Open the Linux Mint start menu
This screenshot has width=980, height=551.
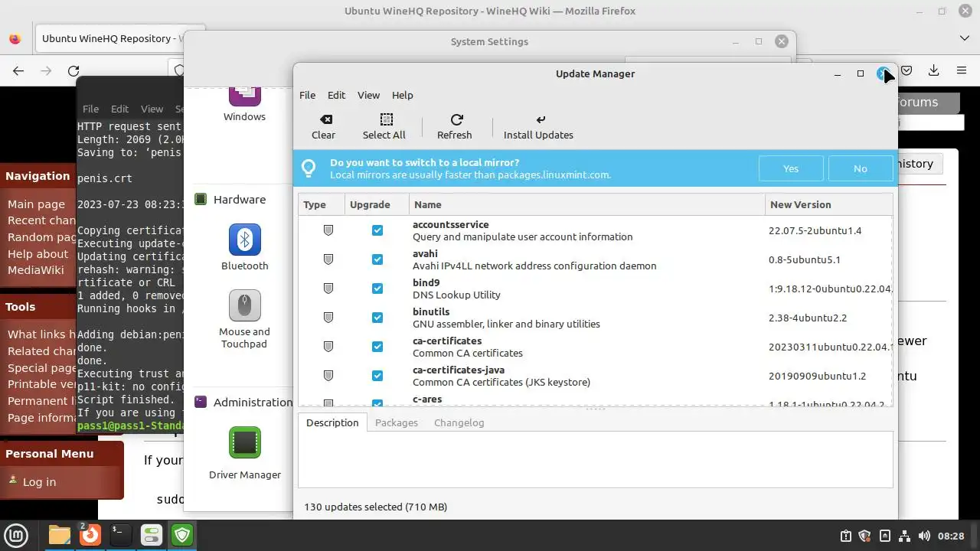pyautogui.click(x=17, y=534)
